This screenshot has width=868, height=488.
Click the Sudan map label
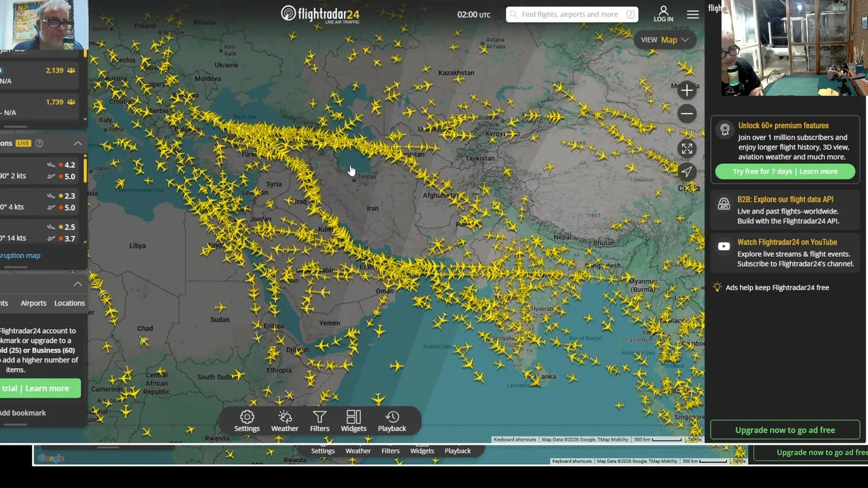click(x=220, y=319)
